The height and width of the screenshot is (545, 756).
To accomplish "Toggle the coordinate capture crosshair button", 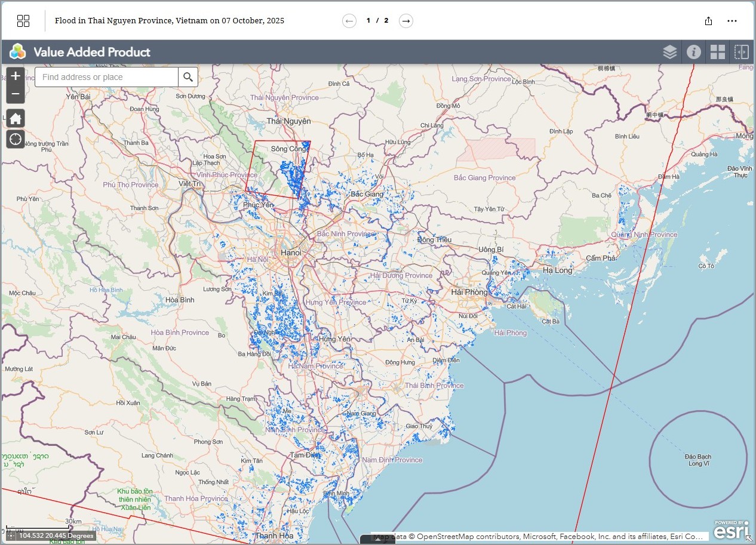I will tap(10, 535).
